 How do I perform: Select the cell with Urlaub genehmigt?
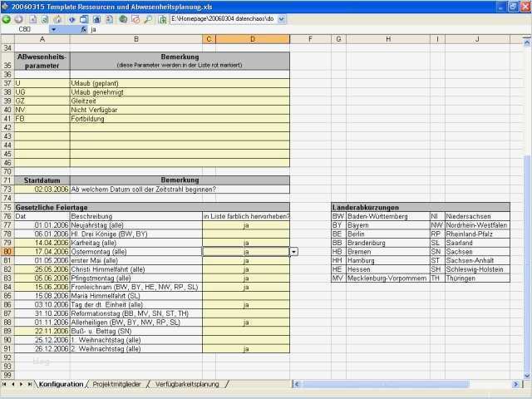pos(180,92)
